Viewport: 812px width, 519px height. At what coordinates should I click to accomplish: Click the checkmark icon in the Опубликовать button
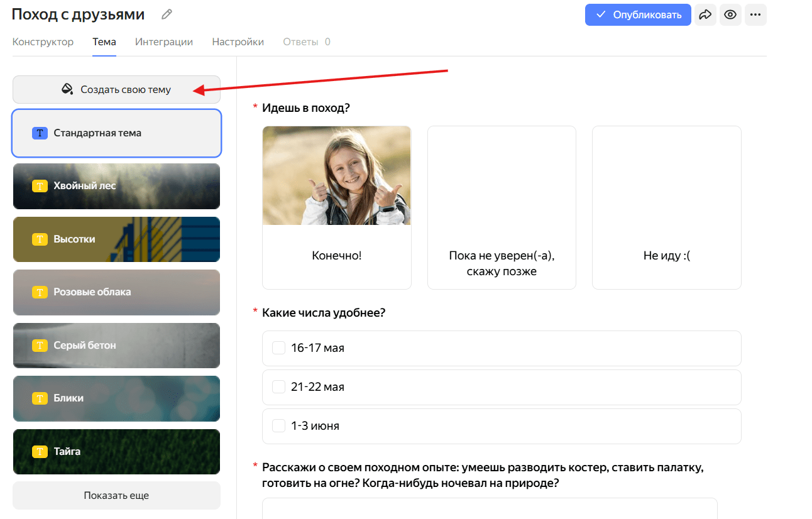pos(601,14)
